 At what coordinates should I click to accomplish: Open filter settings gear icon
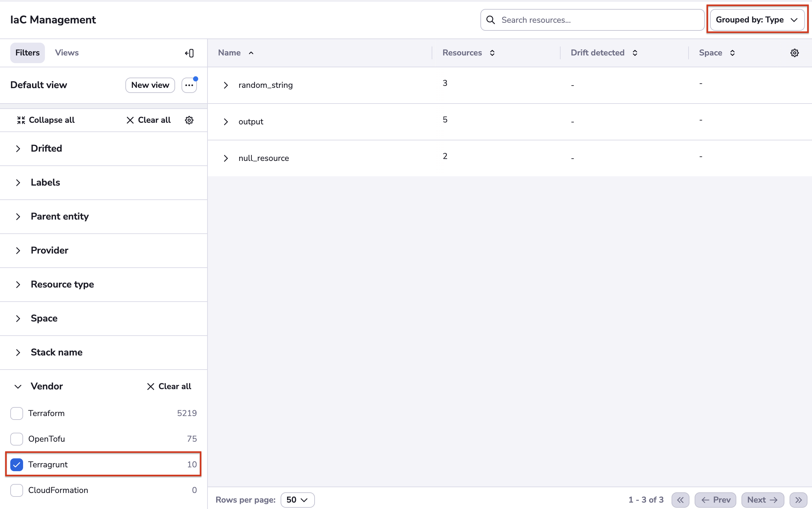189,120
